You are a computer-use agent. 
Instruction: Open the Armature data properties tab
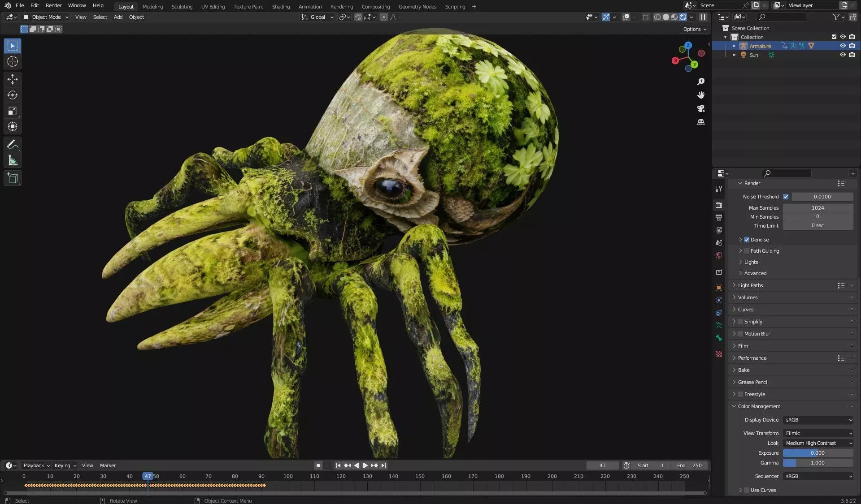719,325
